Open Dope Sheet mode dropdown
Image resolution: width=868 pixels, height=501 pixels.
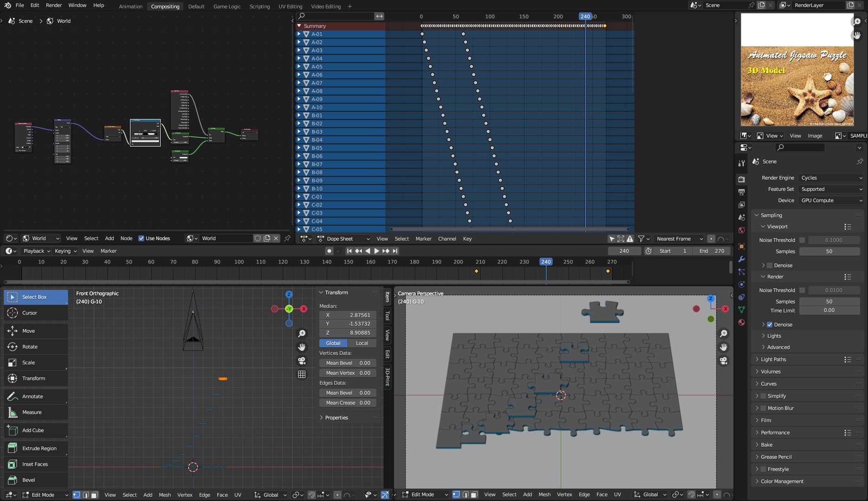343,239
